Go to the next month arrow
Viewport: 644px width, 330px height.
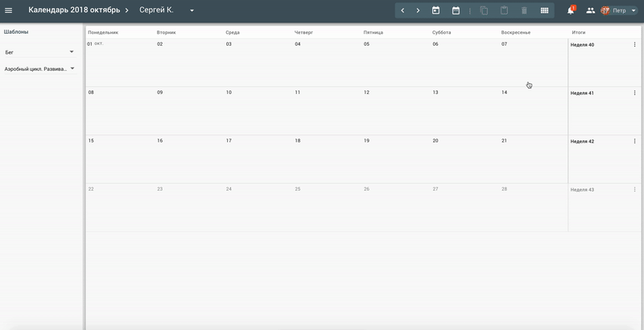(418, 10)
